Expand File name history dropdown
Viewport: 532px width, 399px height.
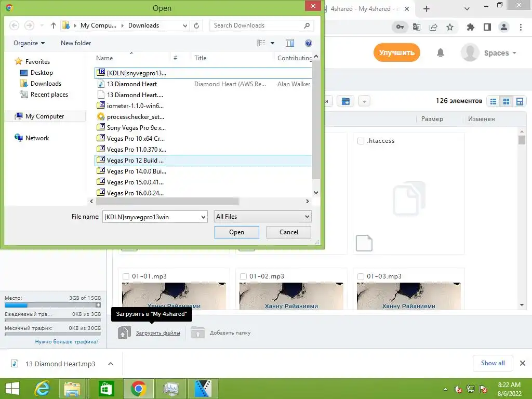click(x=203, y=217)
